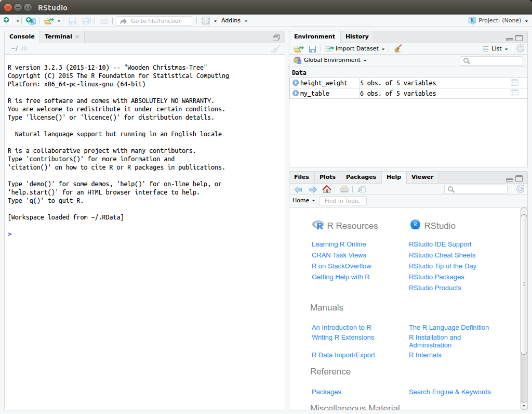Open the RStudio Cheat Sheets link
This screenshot has width=532, height=414.
pos(442,255)
